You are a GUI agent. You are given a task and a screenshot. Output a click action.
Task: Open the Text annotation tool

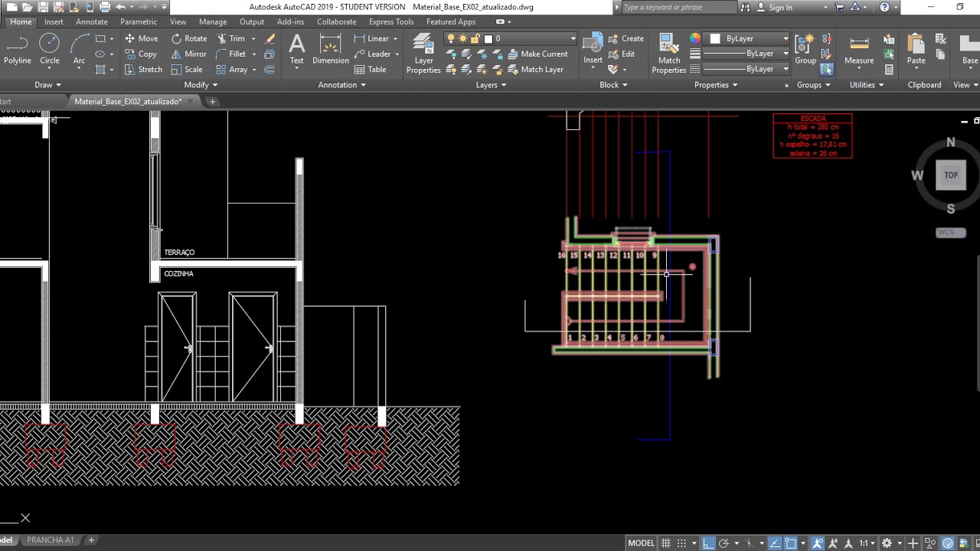tap(296, 50)
